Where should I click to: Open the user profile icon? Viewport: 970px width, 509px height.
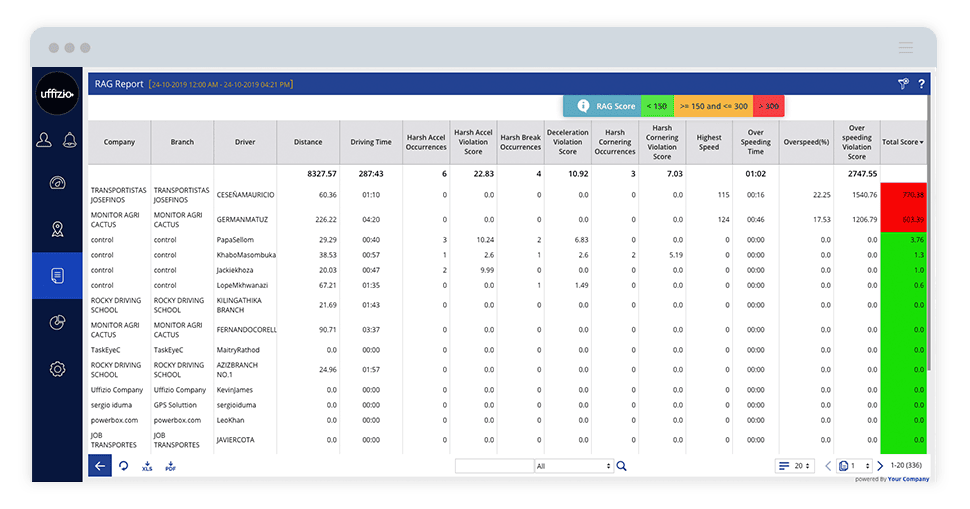coord(44,140)
